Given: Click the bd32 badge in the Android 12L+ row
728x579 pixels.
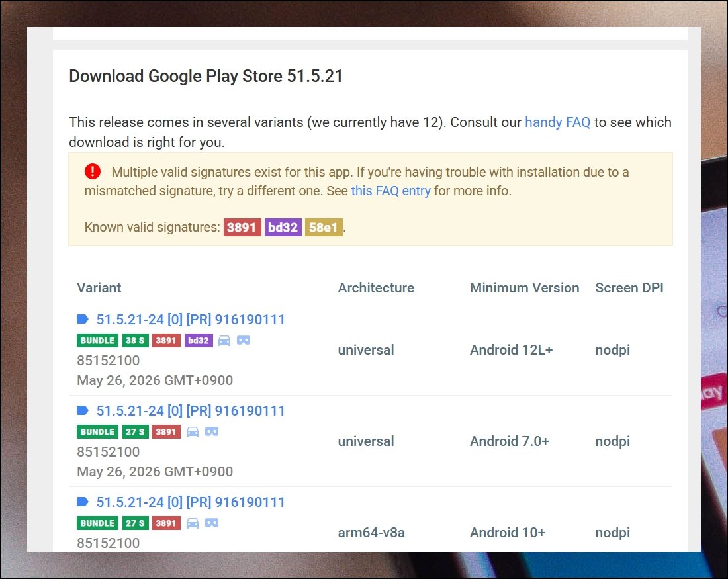Looking at the screenshot, I should pos(199,341).
